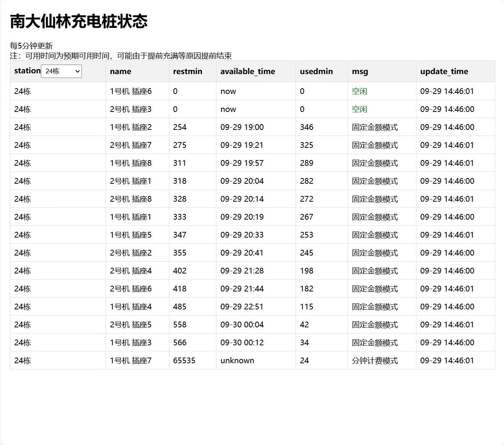Select the 1号机 插座6 name cell
Image resolution: width=504 pixels, height=445 pixels.
pos(131,91)
